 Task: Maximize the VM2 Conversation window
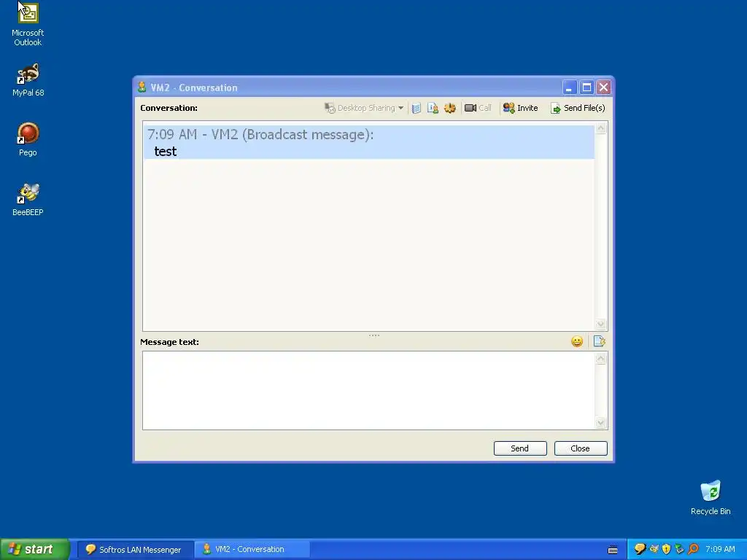point(587,87)
